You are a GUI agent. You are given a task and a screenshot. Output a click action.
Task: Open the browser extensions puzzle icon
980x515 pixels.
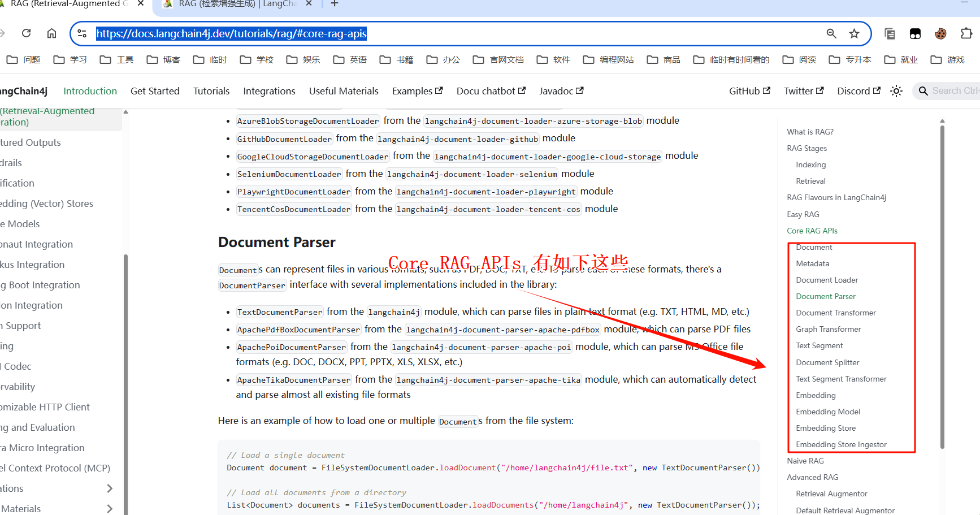click(966, 33)
